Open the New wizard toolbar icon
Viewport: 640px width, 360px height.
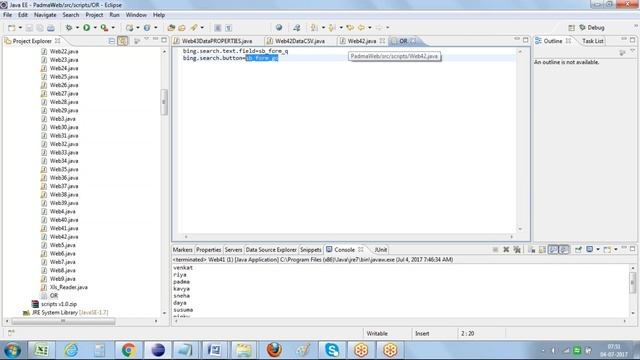coord(11,28)
